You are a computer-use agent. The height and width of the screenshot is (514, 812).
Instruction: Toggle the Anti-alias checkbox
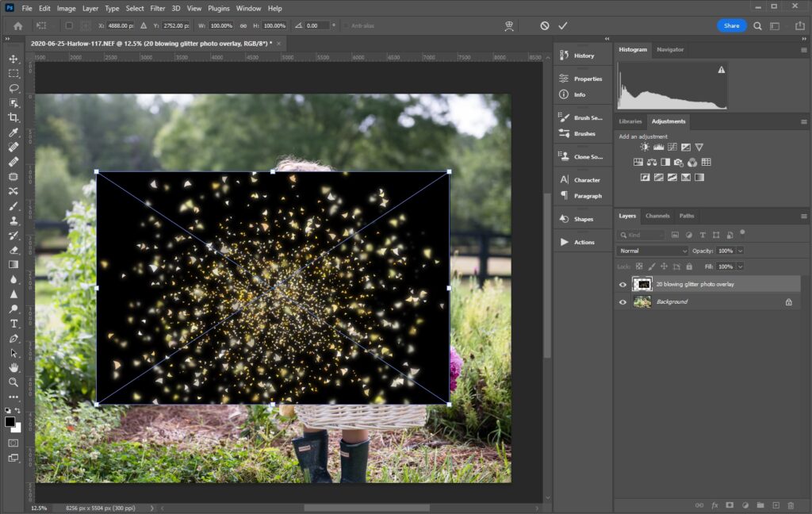(345, 25)
